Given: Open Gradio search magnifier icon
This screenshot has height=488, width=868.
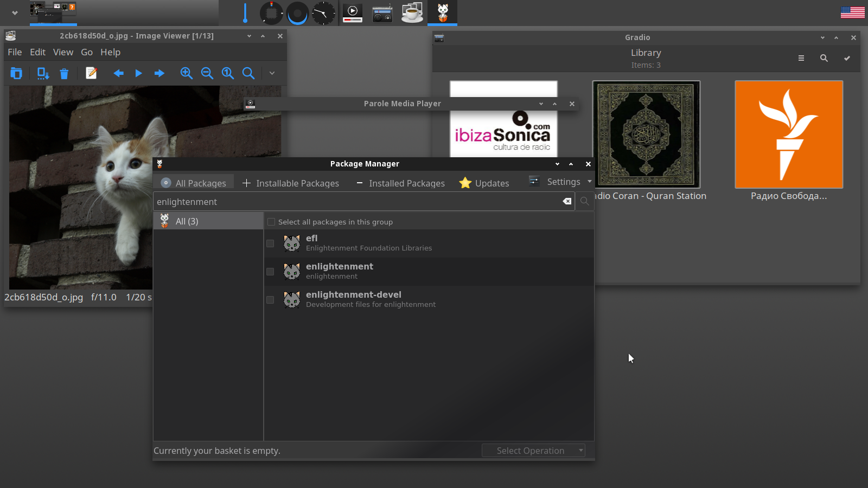Looking at the screenshot, I should pyautogui.click(x=824, y=58).
